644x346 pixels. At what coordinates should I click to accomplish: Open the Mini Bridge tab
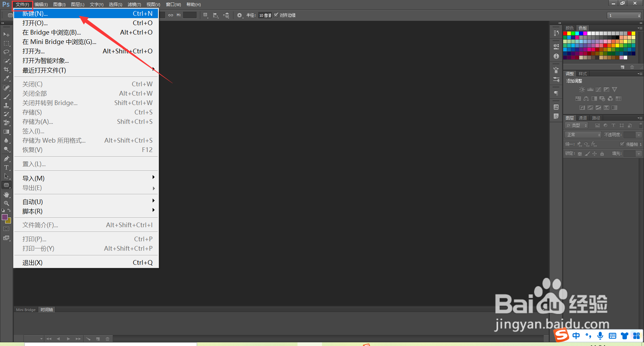click(x=26, y=310)
